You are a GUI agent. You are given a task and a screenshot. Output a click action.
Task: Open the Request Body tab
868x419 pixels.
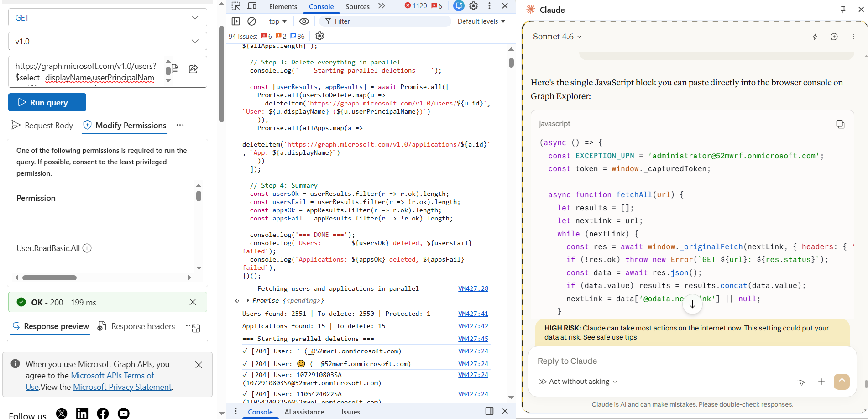(42, 126)
